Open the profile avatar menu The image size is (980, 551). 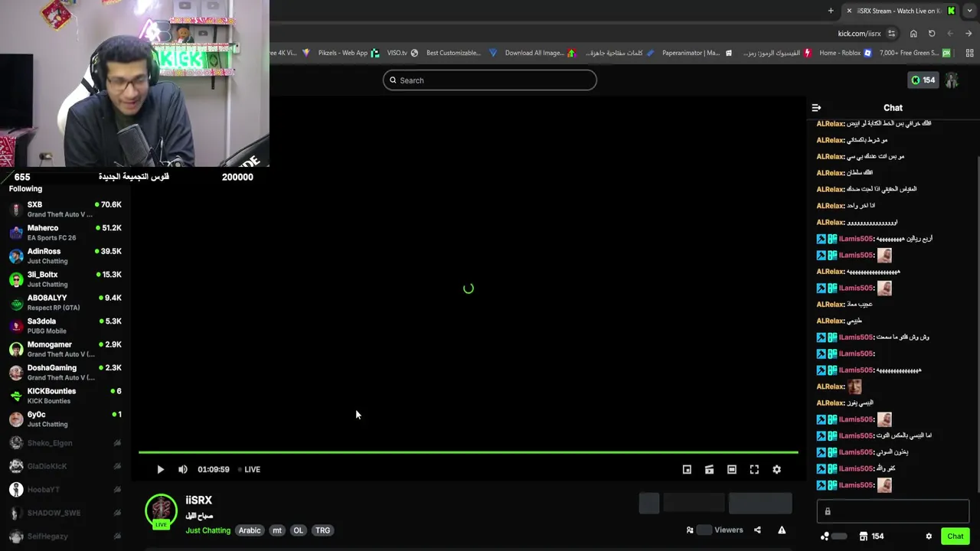click(x=952, y=80)
